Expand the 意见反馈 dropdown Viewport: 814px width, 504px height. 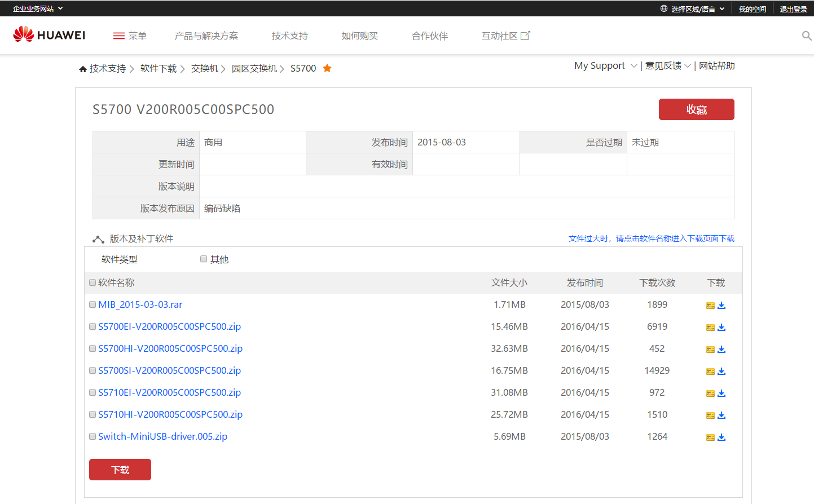pos(668,65)
